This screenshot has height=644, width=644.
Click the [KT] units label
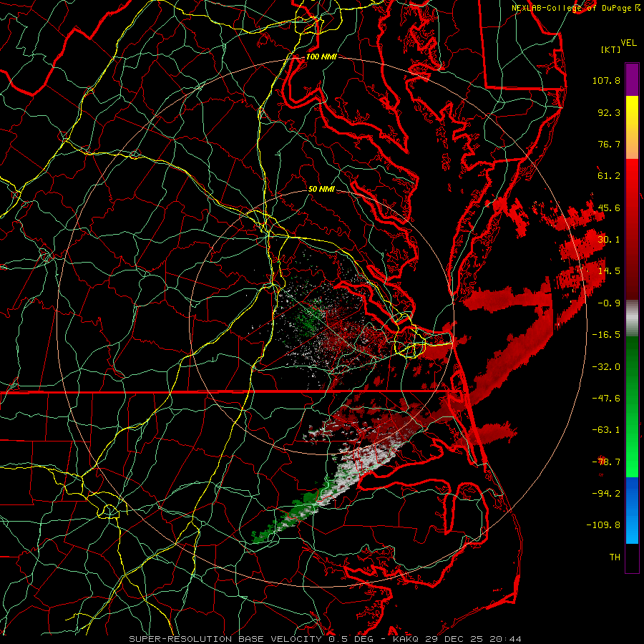pos(610,49)
